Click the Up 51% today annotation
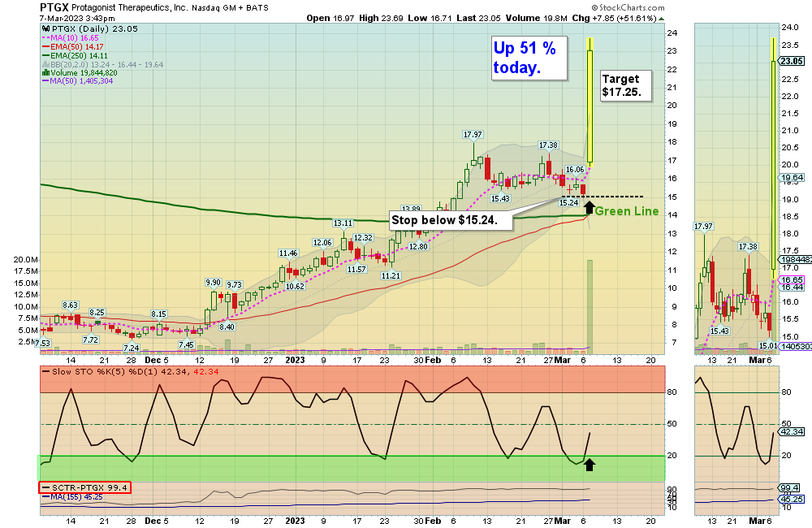This screenshot has height=528, width=812. [x=528, y=58]
